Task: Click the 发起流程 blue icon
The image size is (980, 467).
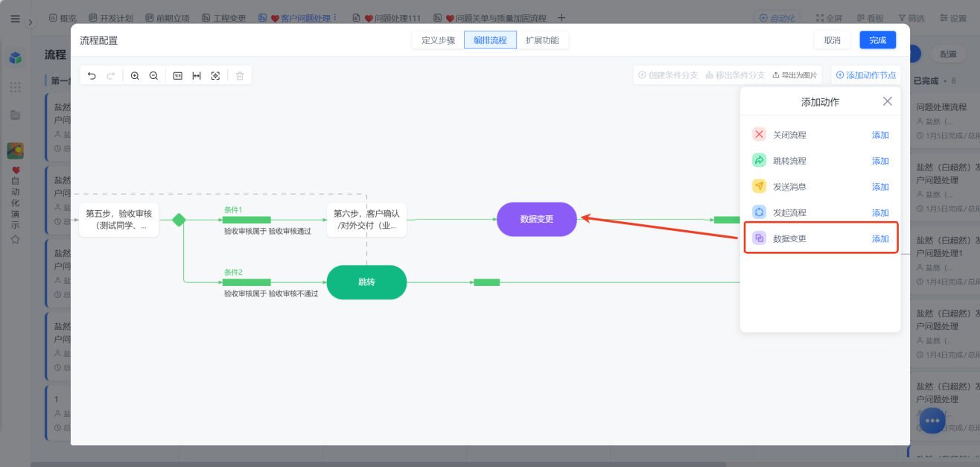Action: pyautogui.click(x=759, y=212)
